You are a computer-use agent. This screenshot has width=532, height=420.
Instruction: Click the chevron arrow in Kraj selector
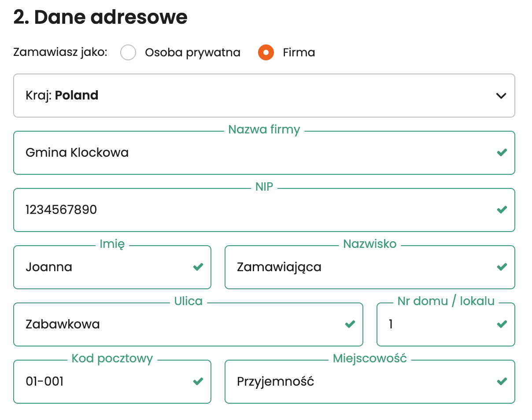click(501, 96)
